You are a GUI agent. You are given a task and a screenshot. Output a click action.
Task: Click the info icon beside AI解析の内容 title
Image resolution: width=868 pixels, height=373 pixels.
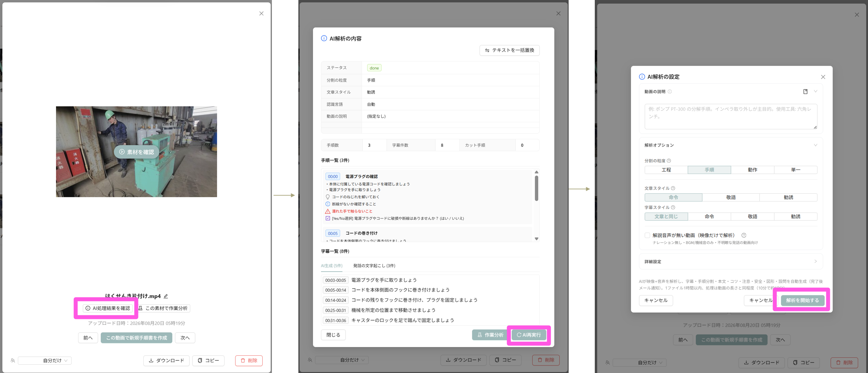click(324, 38)
